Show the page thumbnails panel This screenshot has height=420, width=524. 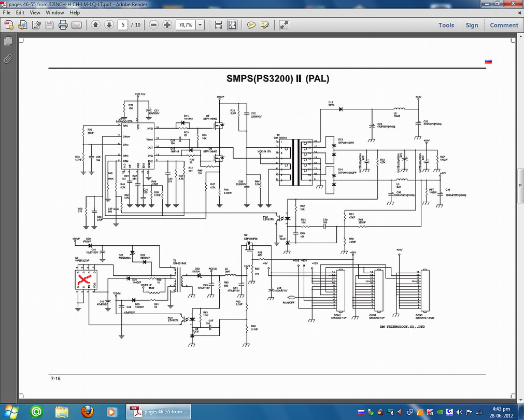coord(8,41)
